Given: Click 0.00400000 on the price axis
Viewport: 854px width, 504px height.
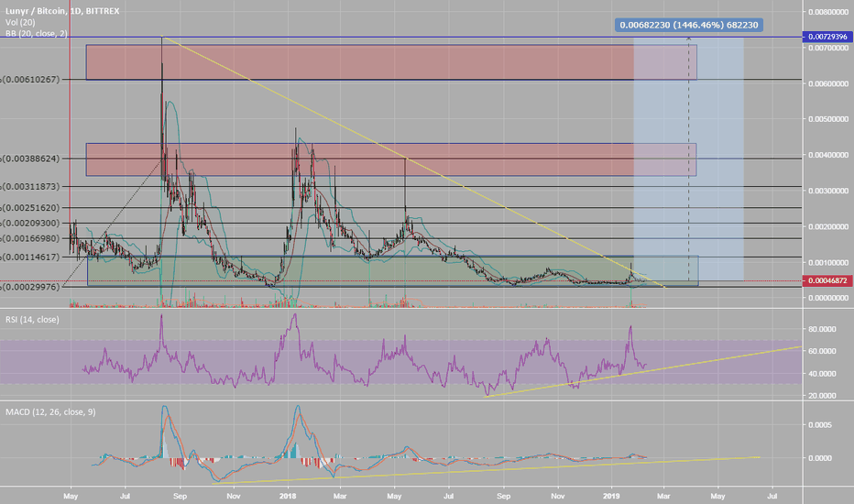Looking at the screenshot, I should coord(827,155).
